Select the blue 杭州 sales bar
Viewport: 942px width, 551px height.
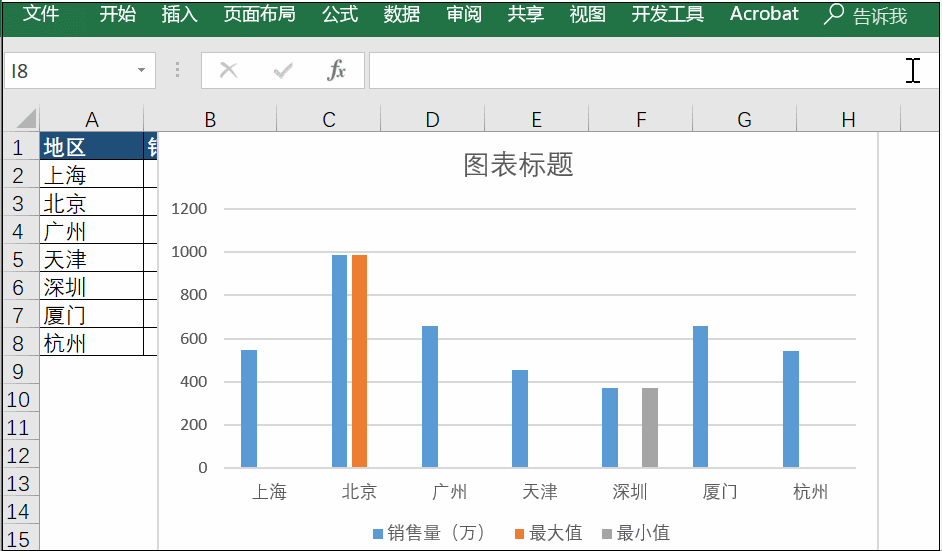tap(791, 409)
